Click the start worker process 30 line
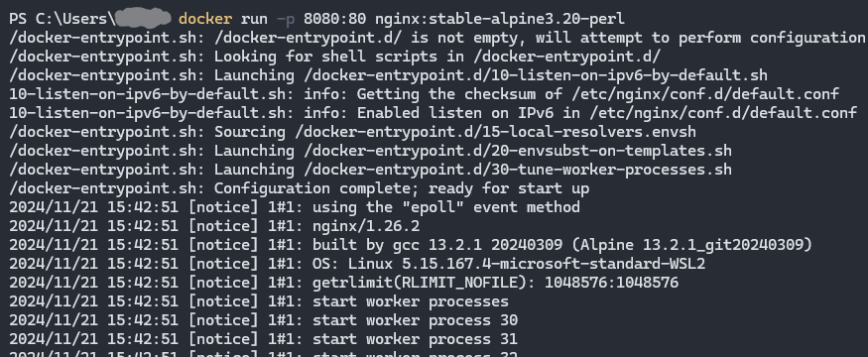Viewport: 868px width, 357px height. click(x=263, y=320)
